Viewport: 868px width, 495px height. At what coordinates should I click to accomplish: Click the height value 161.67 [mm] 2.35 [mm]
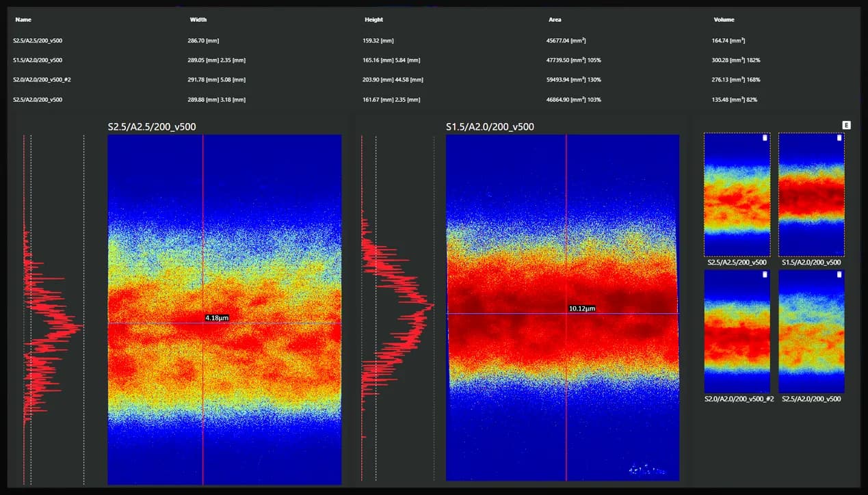point(391,100)
